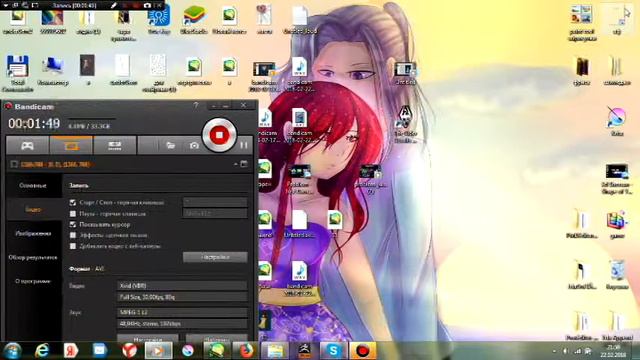Launch Internet Explorer from taskbar
The width and height of the screenshot is (640, 360).
pos(42,351)
